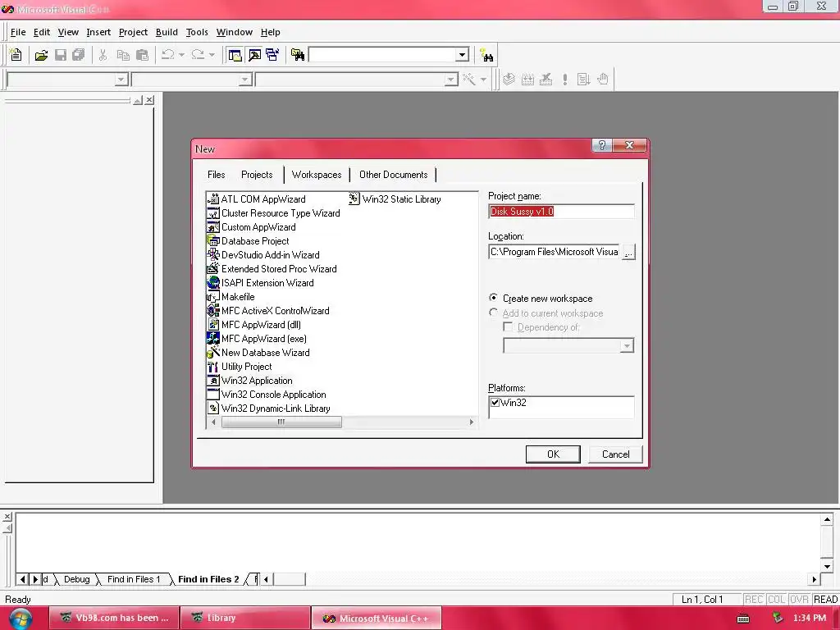Click project list scroll right arrow
The width and height of the screenshot is (840, 630).
tap(472, 422)
